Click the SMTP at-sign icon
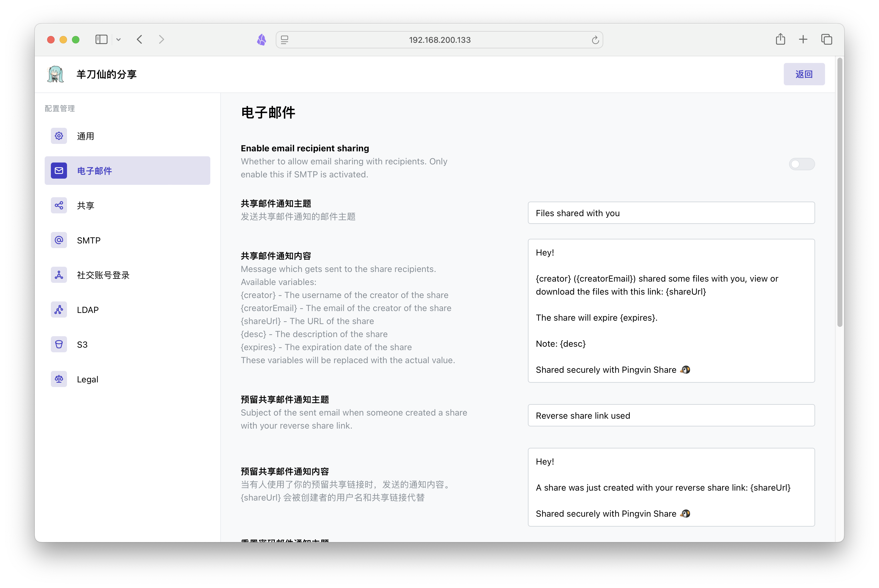Viewport: 879px width, 588px height. [59, 240]
